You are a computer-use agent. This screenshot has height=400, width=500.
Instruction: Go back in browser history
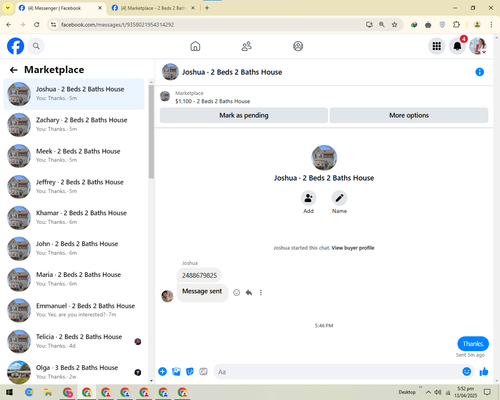tap(9, 24)
